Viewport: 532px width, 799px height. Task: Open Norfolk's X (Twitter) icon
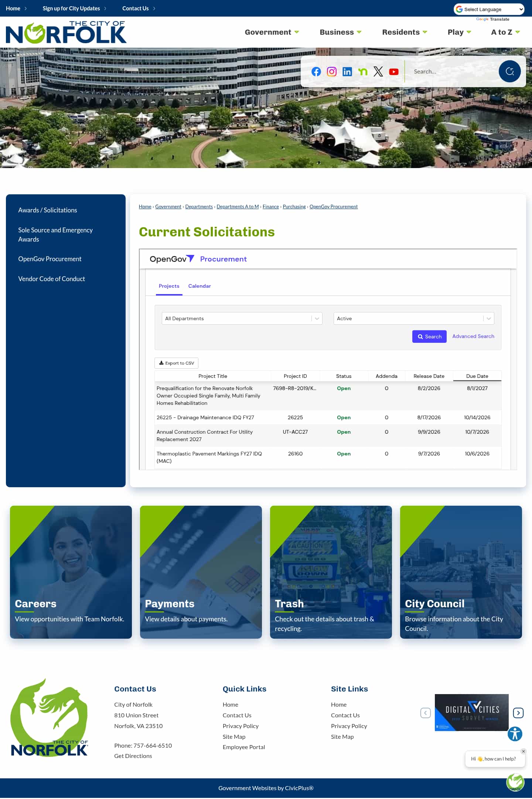[378, 72]
